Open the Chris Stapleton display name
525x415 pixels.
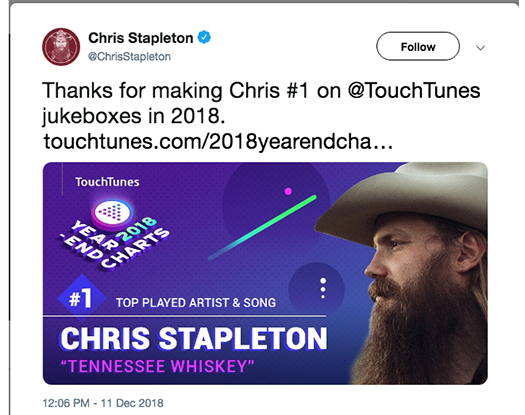(x=141, y=38)
